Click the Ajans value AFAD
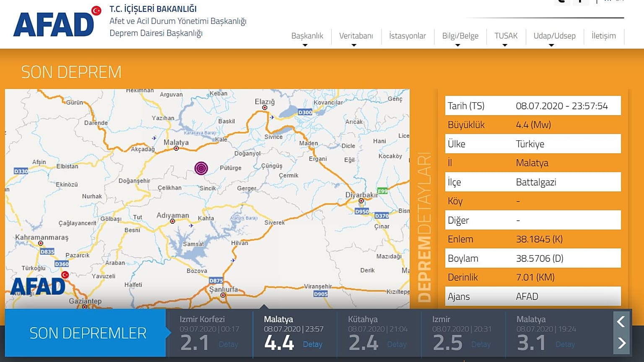The image size is (644, 362). pos(527,297)
